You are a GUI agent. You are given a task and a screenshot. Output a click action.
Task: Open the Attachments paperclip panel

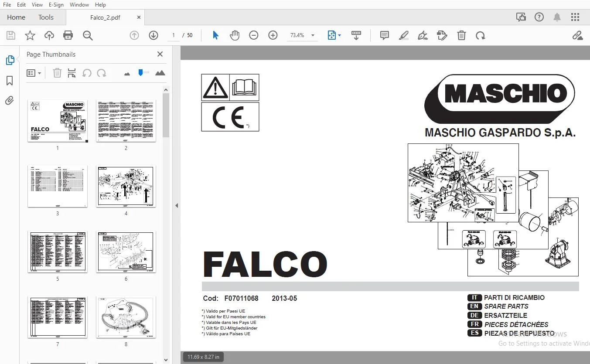(10, 101)
